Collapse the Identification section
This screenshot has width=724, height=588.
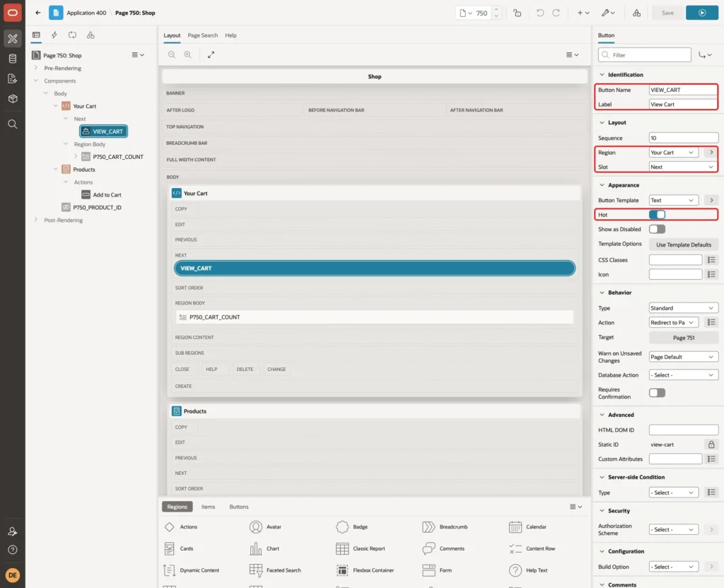coord(602,75)
